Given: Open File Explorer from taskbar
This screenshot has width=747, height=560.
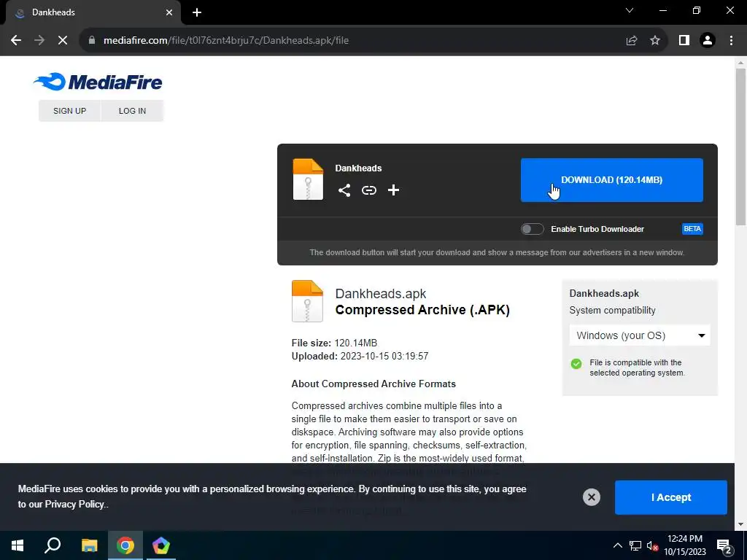Looking at the screenshot, I should (89, 545).
